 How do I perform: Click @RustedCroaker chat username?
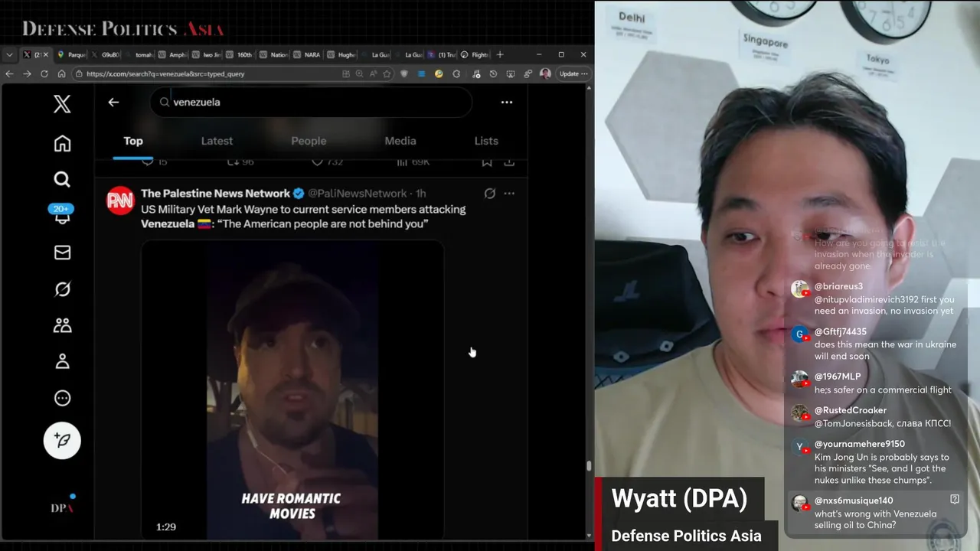click(851, 410)
